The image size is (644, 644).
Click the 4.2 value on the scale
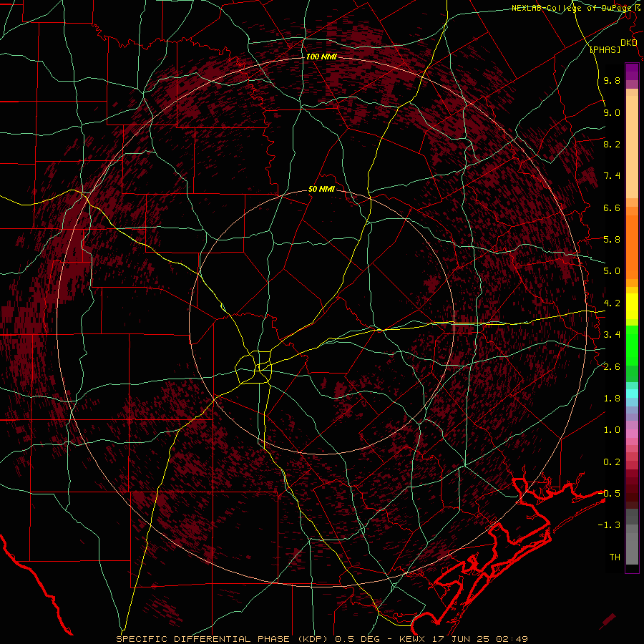pos(612,303)
